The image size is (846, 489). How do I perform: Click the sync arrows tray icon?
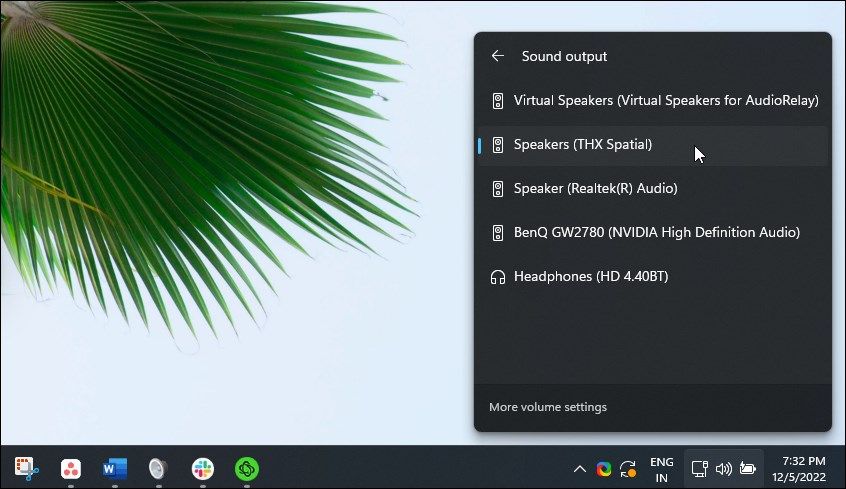click(628, 469)
